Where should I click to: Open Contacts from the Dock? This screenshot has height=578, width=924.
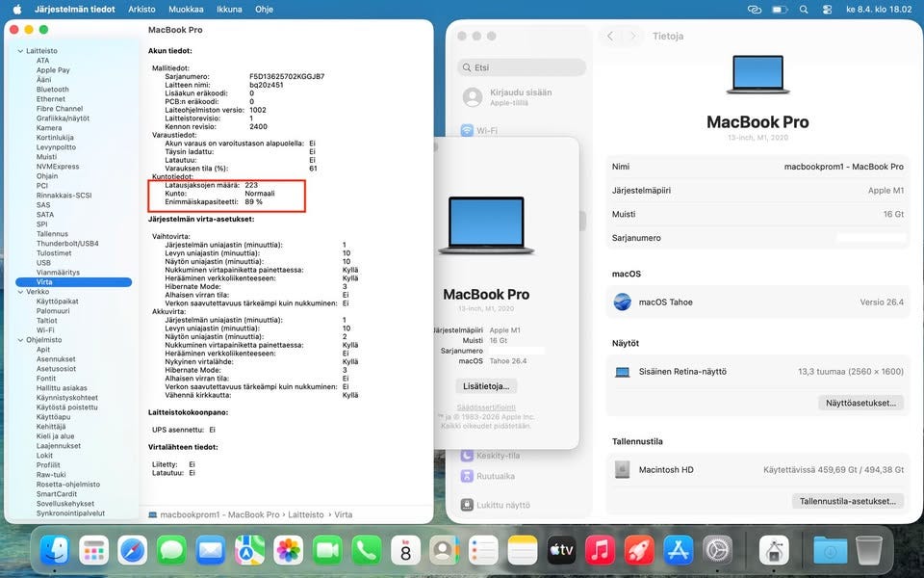(445, 551)
